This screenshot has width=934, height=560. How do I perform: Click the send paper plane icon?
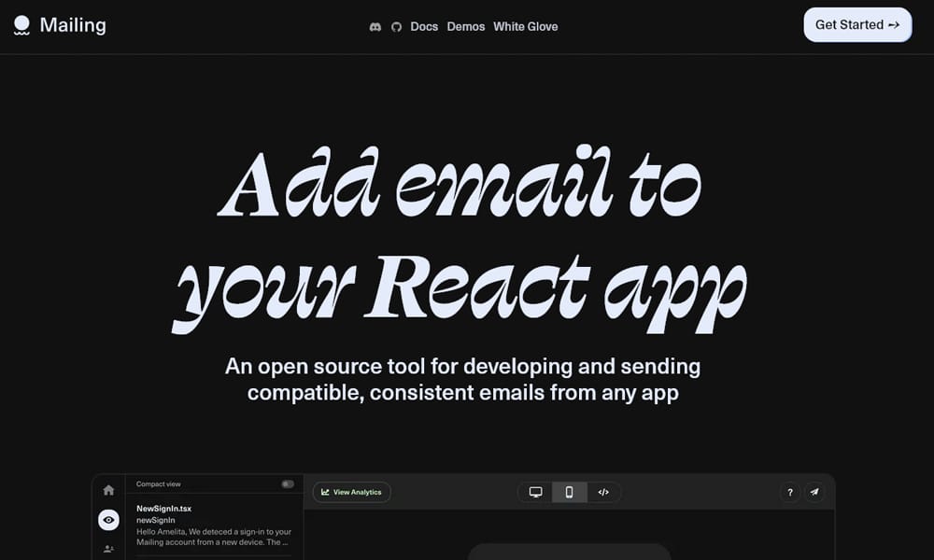coord(814,492)
